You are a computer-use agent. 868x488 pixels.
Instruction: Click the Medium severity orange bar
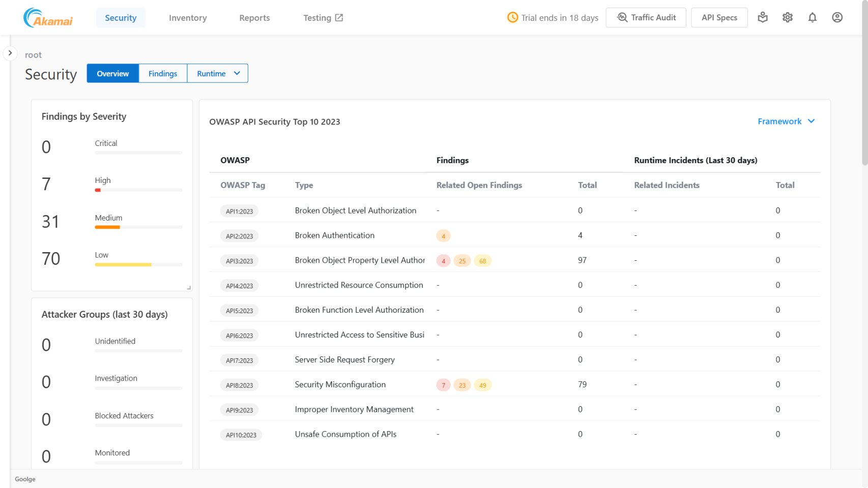point(107,227)
